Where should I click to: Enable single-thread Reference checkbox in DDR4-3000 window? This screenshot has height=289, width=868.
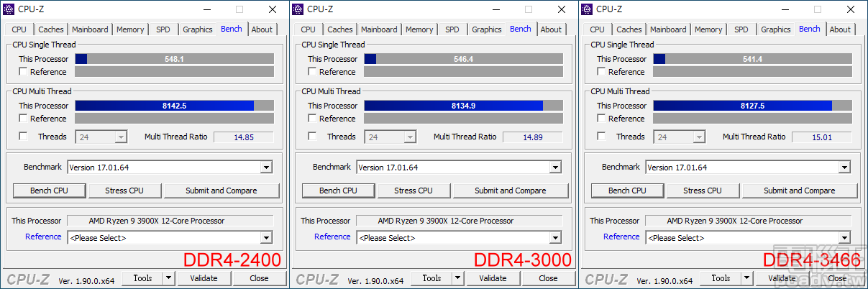click(x=312, y=72)
